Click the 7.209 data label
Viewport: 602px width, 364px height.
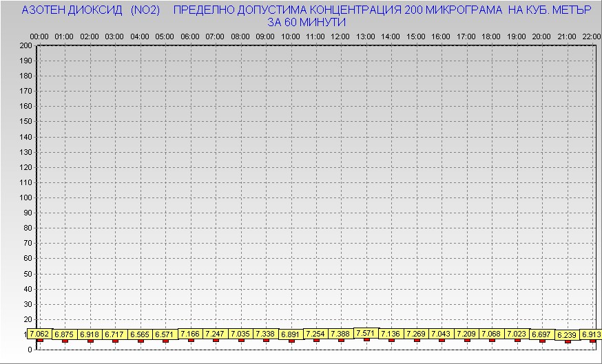(466, 334)
